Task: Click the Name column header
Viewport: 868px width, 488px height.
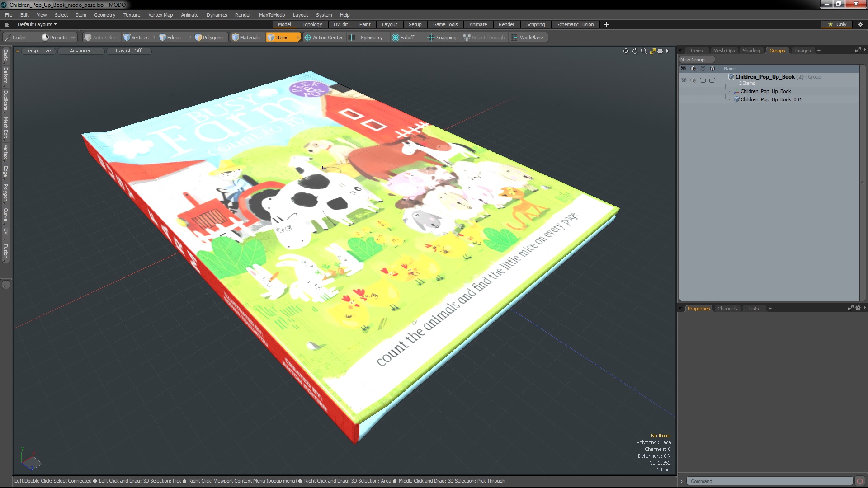Action: [x=730, y=69]
